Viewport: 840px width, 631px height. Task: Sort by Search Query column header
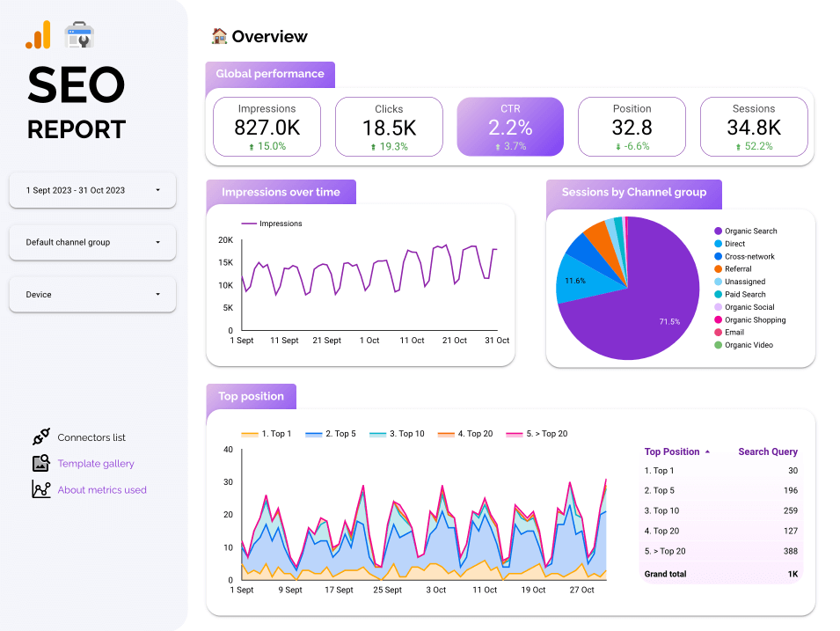[767, 452]
